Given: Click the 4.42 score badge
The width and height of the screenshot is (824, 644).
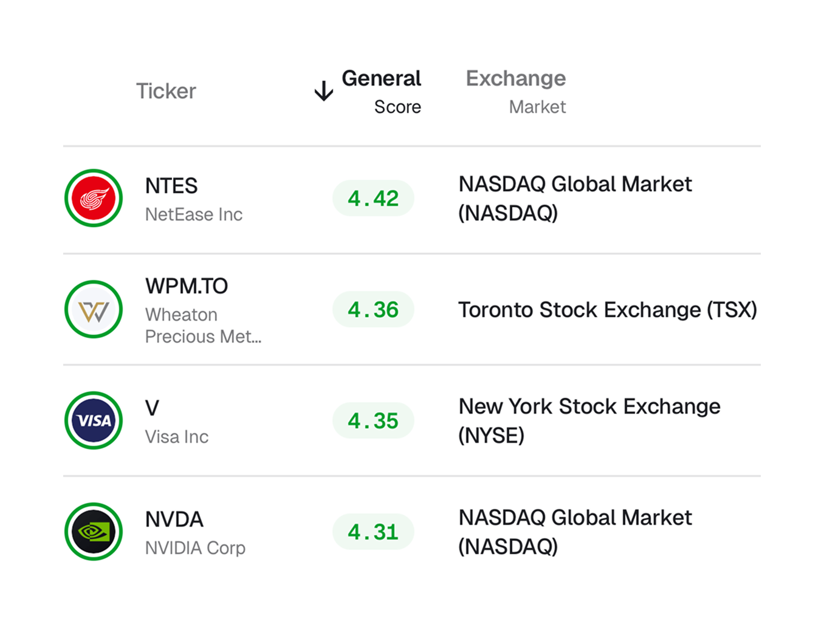Looking at the screenshot, I should point(373,197).
